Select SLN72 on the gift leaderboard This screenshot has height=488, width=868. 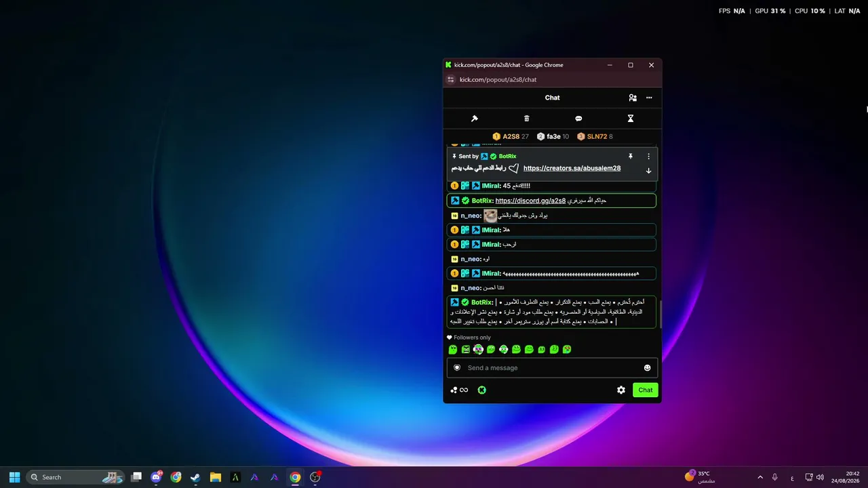coord(595,136)
